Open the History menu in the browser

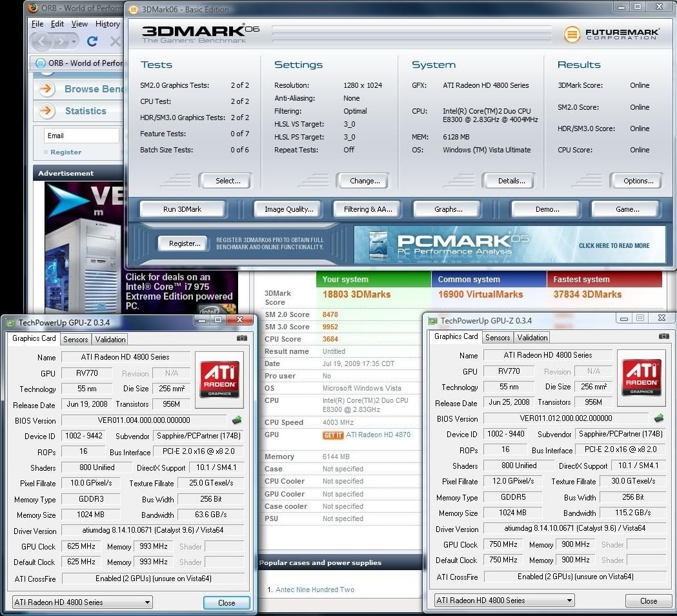(108, 24)
